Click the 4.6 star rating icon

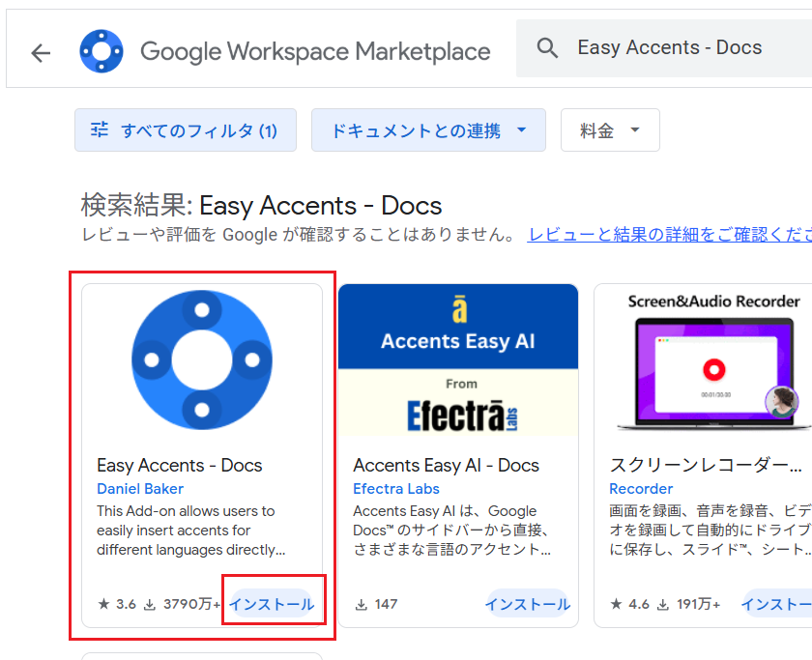pos(616,604)
